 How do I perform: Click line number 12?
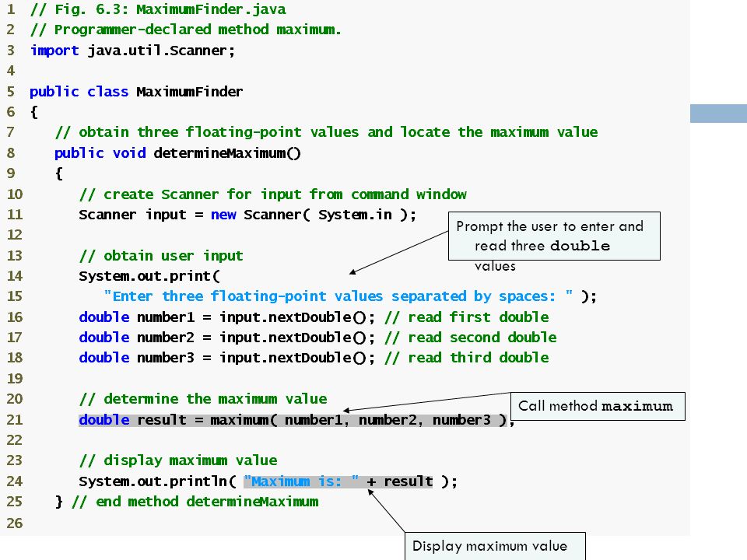[15, 235]
